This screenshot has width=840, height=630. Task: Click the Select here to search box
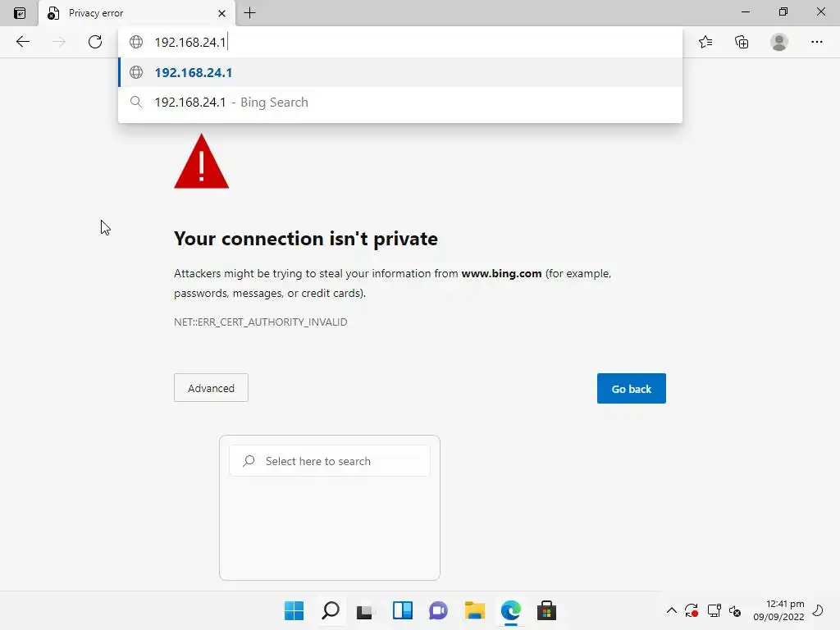pos(330,461)
